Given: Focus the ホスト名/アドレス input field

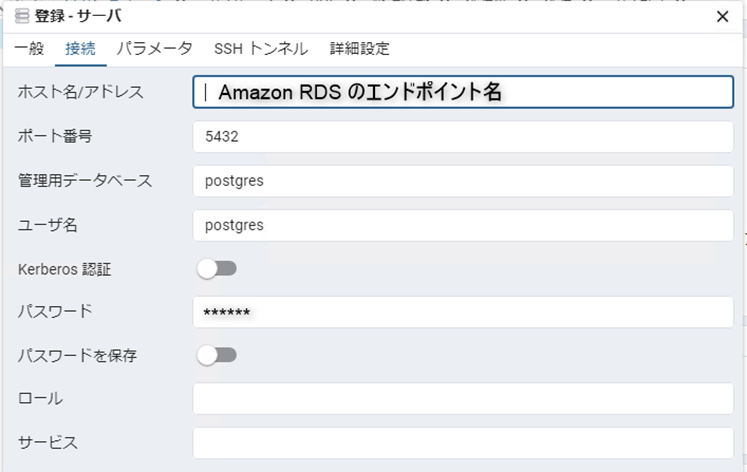Looking at the screenshot, I should tap(463, 92).
